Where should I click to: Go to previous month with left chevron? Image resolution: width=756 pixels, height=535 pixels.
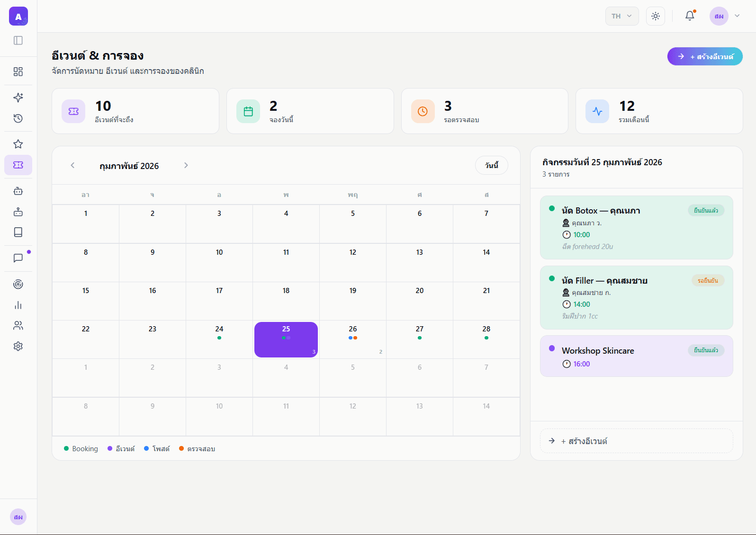tap(72, 165)
